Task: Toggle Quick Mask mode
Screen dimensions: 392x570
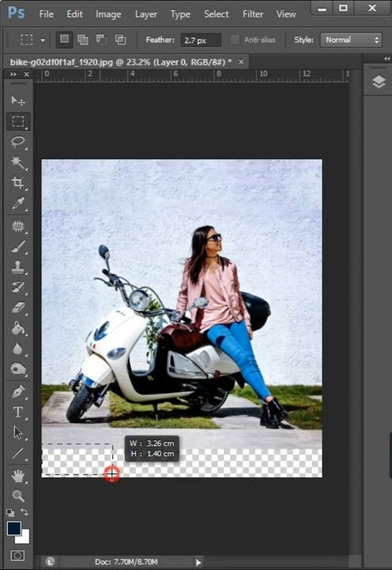Action: (17, 555)
